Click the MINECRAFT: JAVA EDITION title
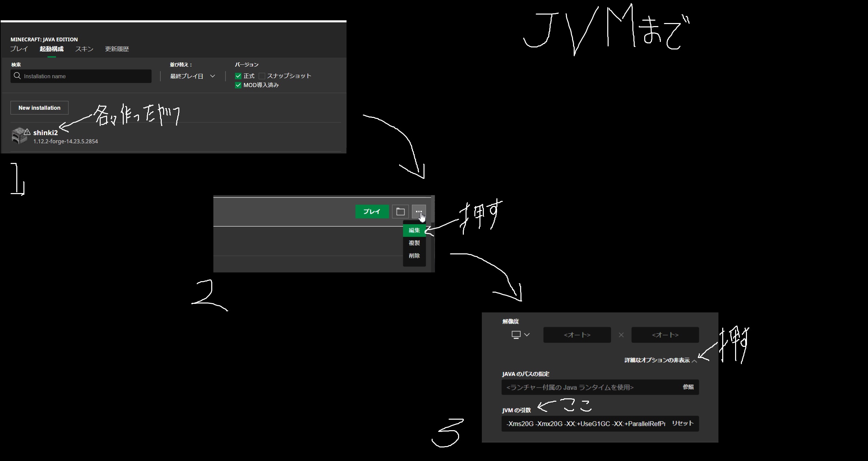 pos(44,39)
